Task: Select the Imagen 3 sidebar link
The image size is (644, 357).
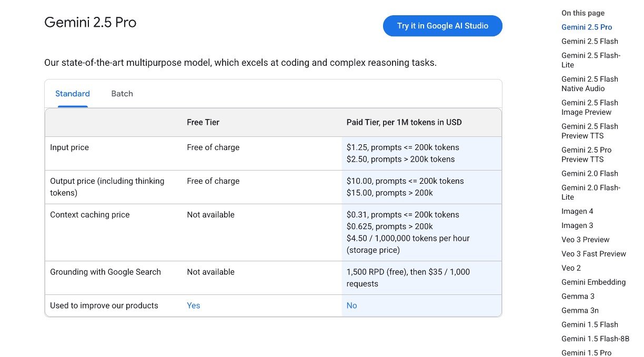Action: 577,226
